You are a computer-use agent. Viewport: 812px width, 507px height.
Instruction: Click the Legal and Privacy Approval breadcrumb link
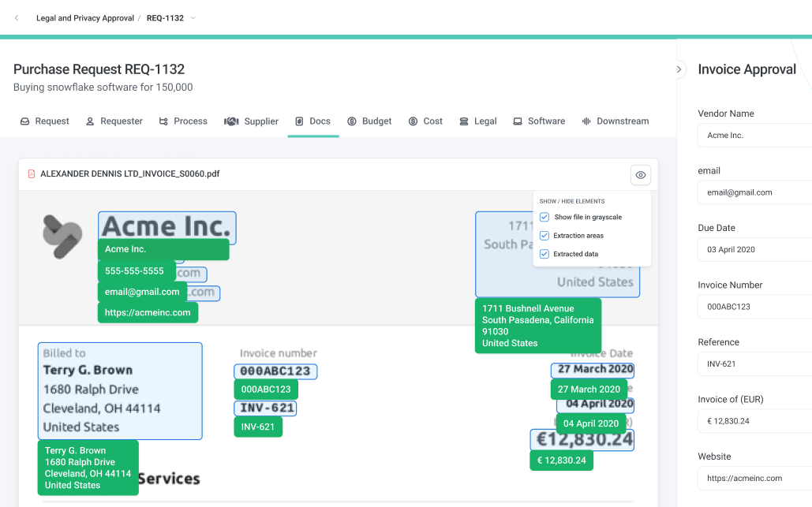(x=85, y=17)
